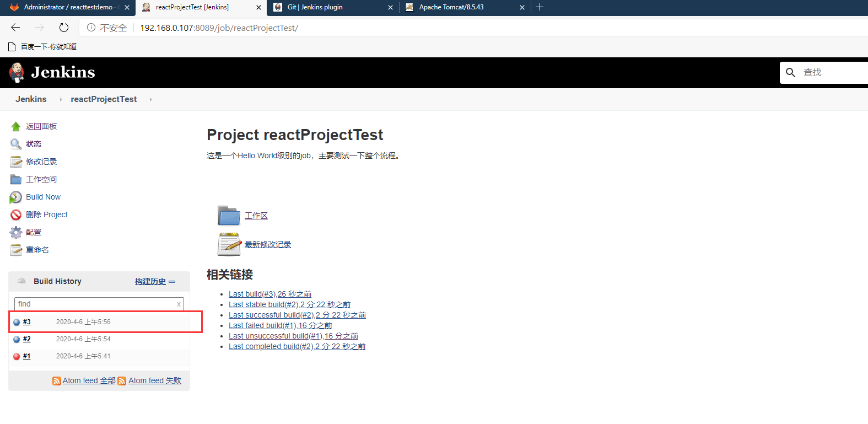The height and width of the screenshot is (424, 868).
Task: Close the Git | Jenkins plugin tab
Action: click(x=390, y=7)
